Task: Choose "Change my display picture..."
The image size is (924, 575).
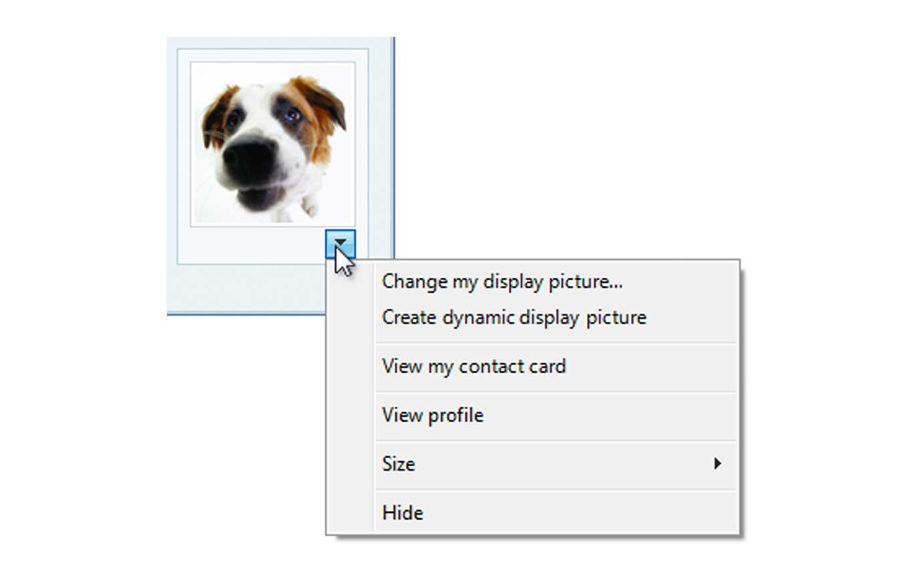Action: pos(501,282)
